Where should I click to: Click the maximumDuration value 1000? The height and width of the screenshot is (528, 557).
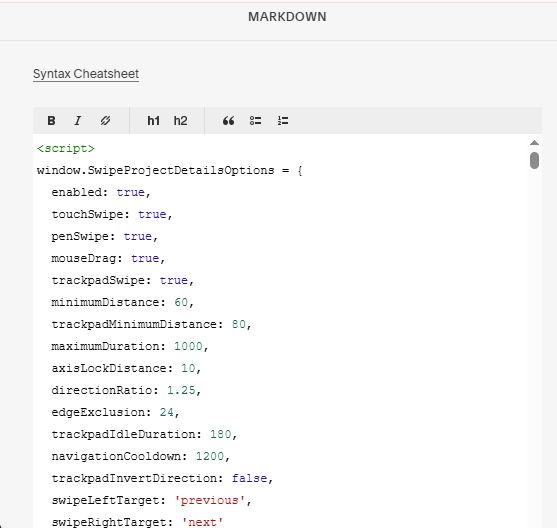tap(188, 346)
